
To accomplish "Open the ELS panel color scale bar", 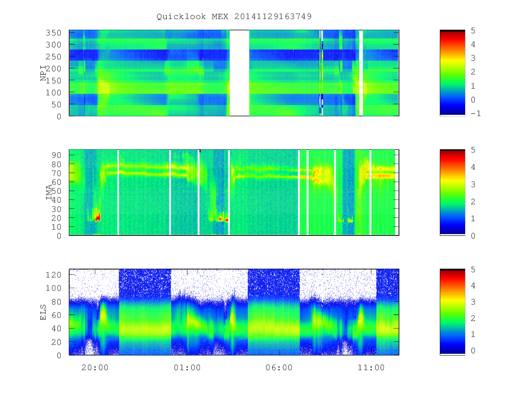I will click(x=452, y=312).
